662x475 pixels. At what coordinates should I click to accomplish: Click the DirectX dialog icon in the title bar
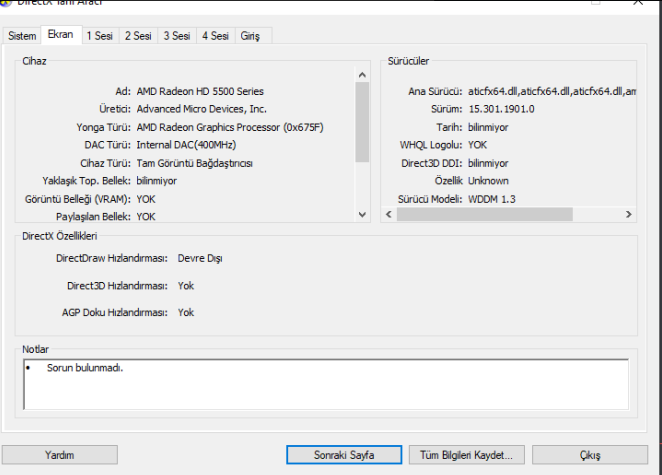coord(5,3)
